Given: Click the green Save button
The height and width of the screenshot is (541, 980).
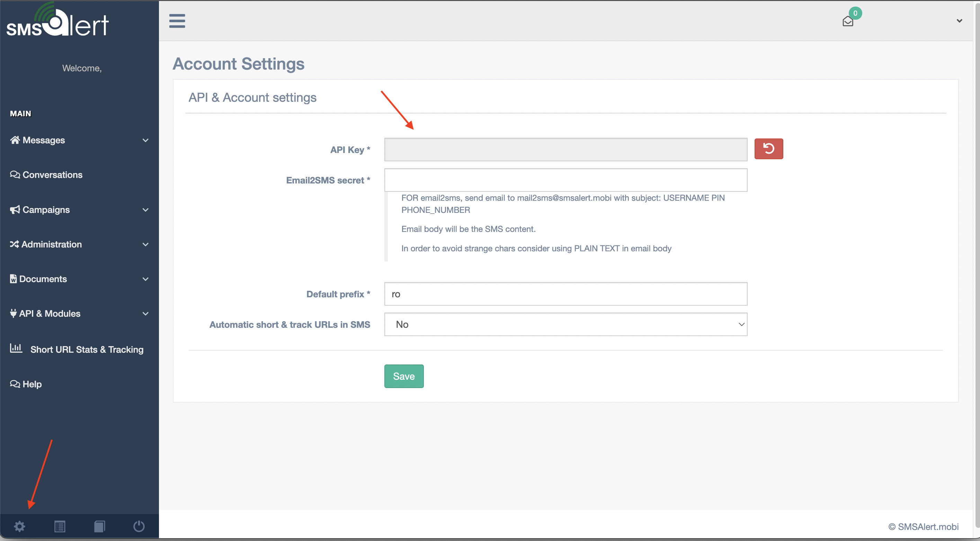Looking at the screenshot, I should 404,376.
